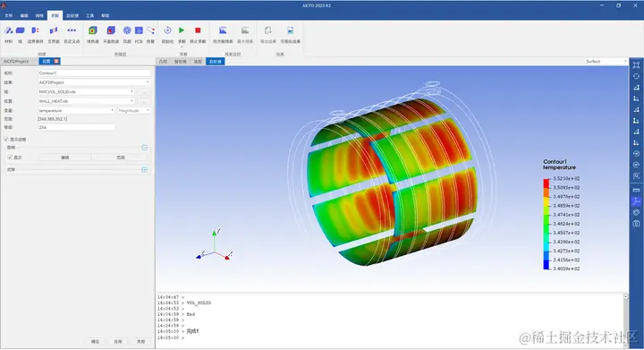This screenshot has height=350, width=644.
Task: Select the 交界面 interface tool
Action: point(54,30)
